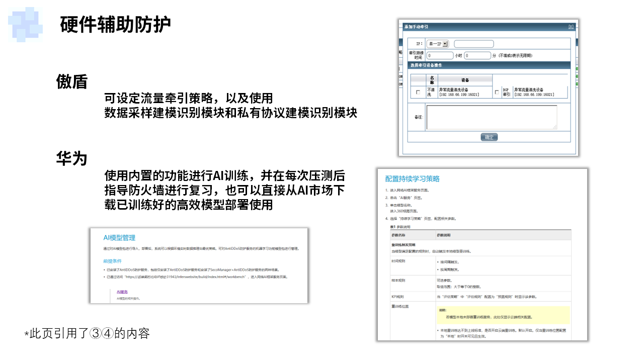
Task: Select the 硬件辅助防护 slide title
Action: (115, 24)
